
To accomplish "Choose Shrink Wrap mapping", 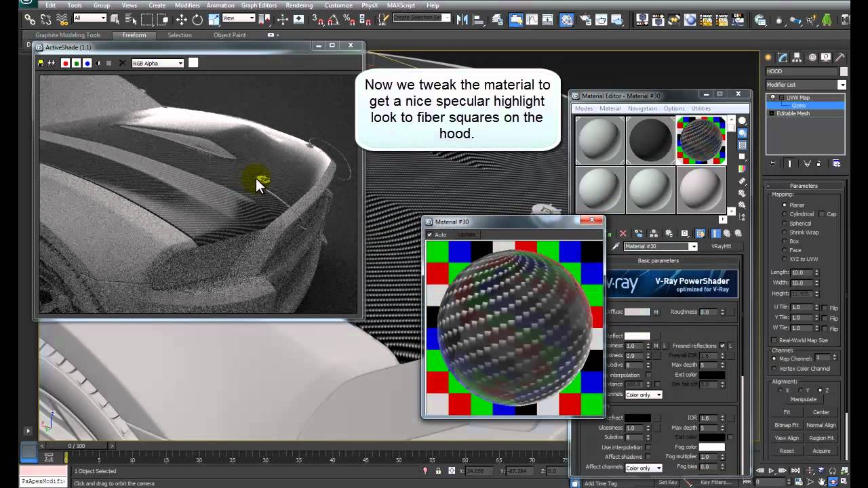I will (x=785, y=232).
